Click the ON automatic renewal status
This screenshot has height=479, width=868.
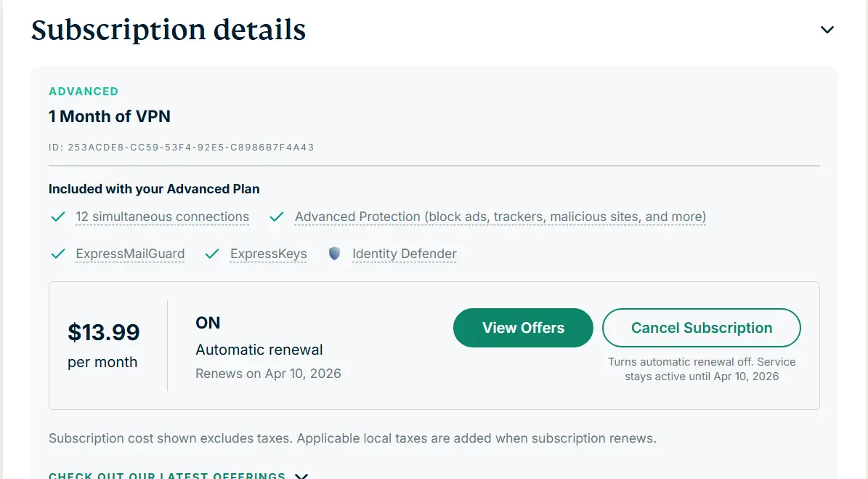208,323
